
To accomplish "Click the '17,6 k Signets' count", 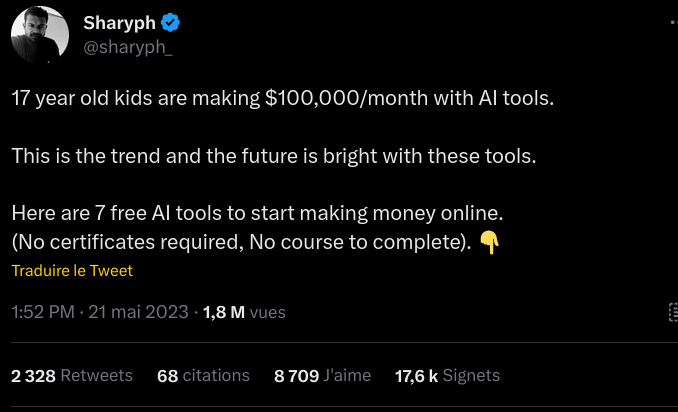I will pyautogui.click(x=447, y=375).
